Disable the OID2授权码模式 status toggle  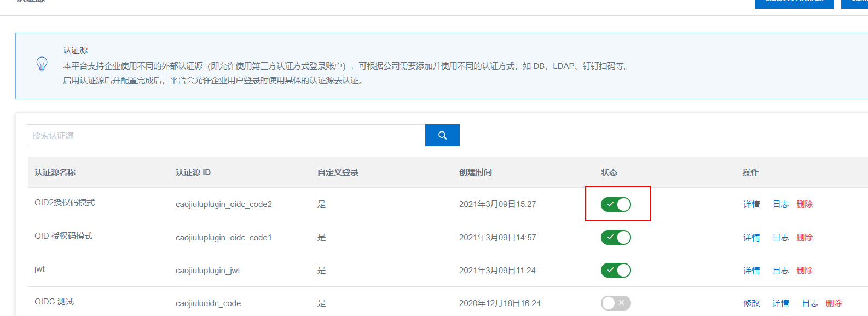(x=616, y=204)
